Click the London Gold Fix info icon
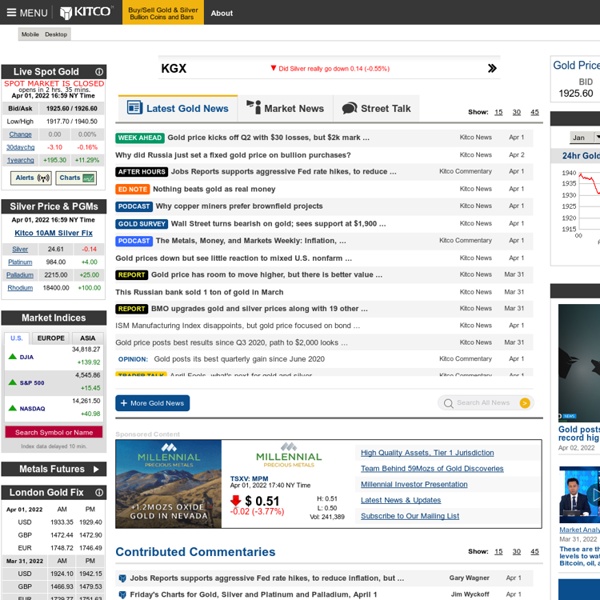The width and height of the screenshot is (600, 600). (x=100, y=493)
